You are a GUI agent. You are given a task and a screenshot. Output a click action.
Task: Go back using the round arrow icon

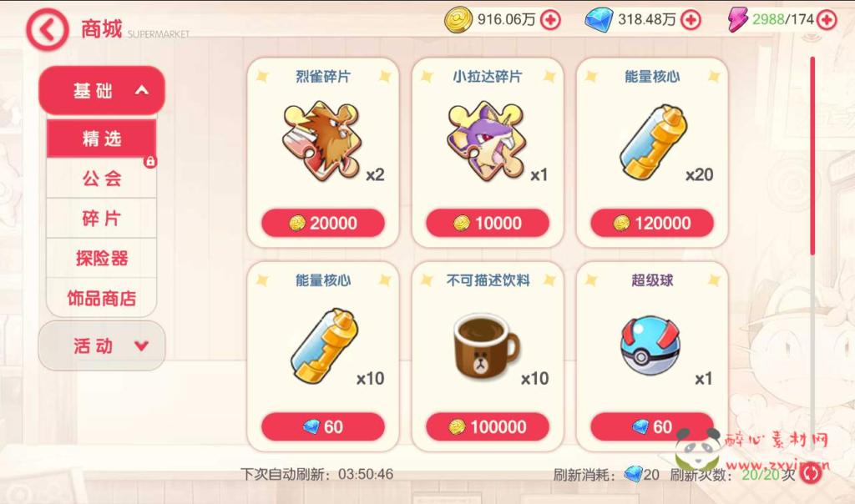pyautogui.click(x=48, y=29)
